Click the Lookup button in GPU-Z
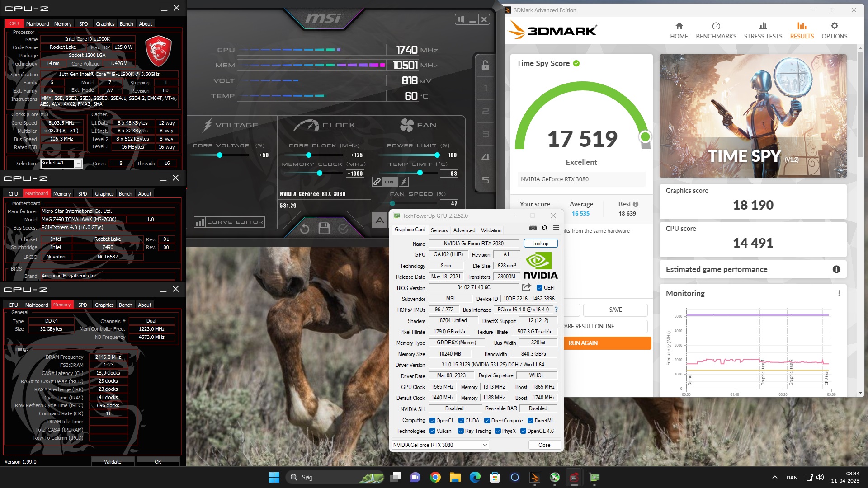This screenshot has height=488, width=868. click(540, 244)
